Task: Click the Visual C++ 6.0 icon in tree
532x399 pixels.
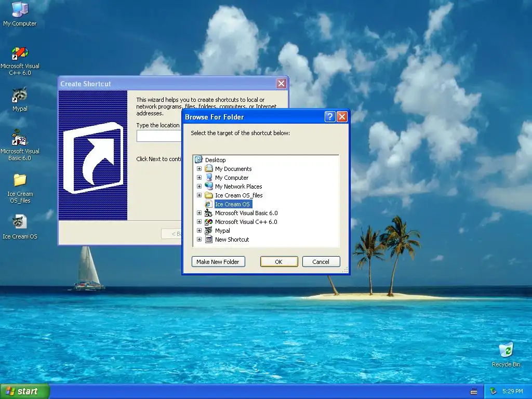Action: [209, 221]
